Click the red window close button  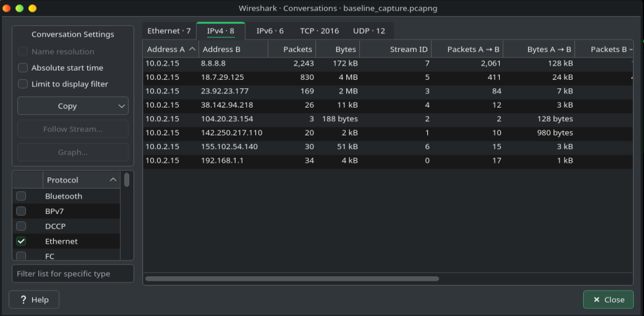(x=6, y=8)
